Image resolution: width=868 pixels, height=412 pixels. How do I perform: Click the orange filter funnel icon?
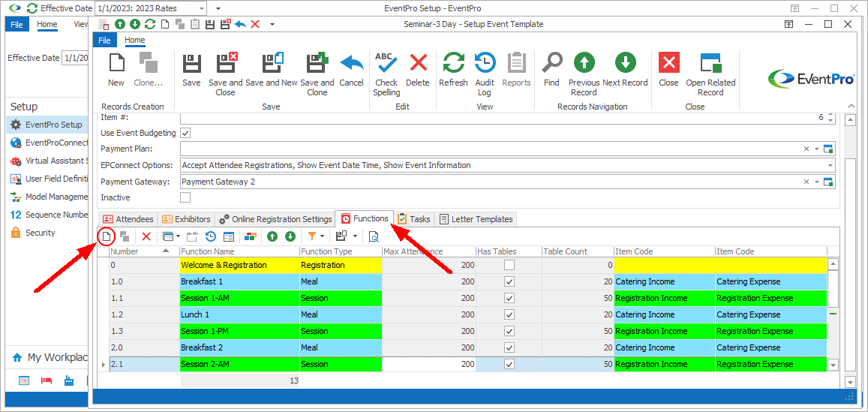click(312, 236)
